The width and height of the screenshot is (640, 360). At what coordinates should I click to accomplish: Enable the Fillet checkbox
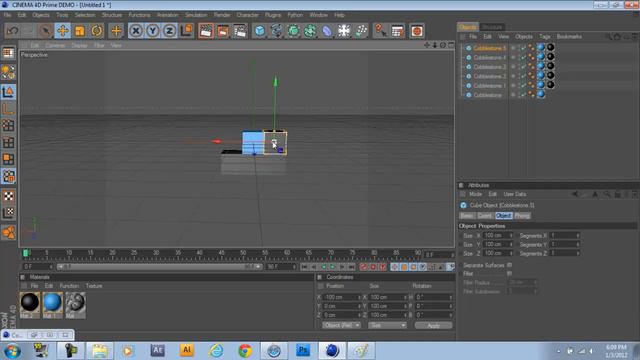(x=509, y=274)
